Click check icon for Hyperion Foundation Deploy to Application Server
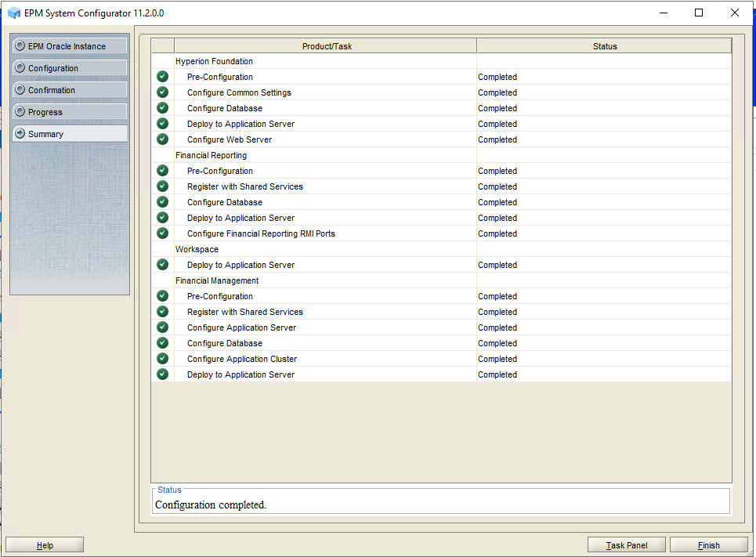 163,124
